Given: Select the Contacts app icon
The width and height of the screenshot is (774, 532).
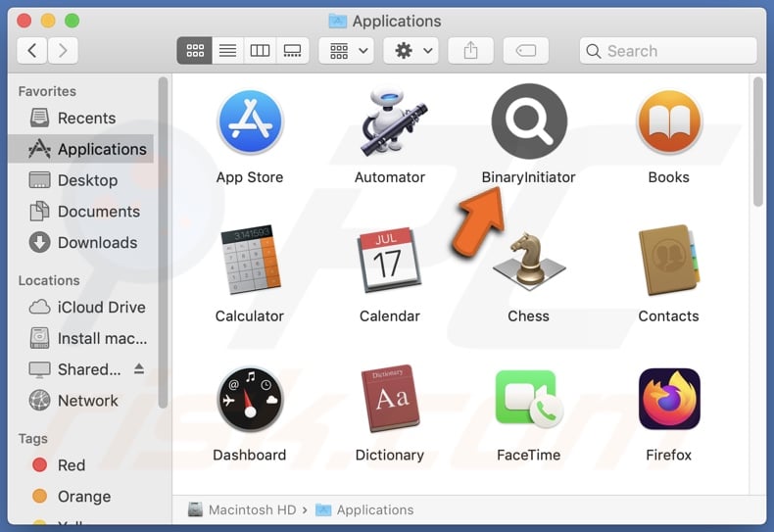Looking at the screenshot, I should tap(669, 260).
